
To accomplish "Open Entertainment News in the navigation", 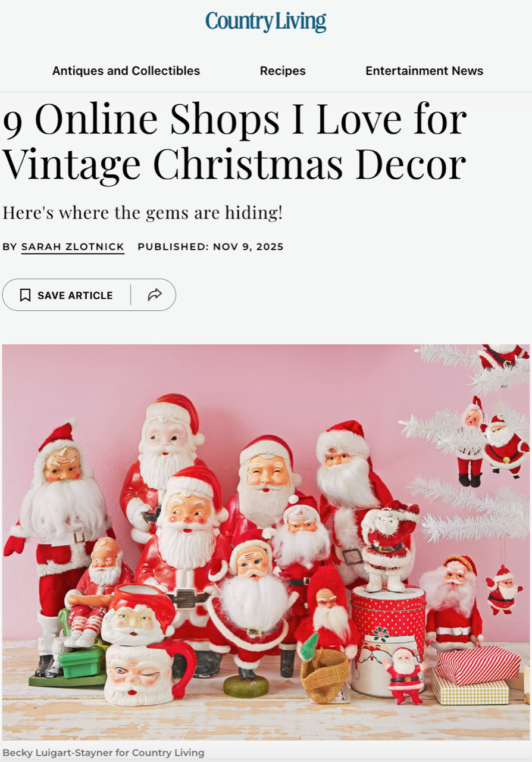I will point(424,71).
